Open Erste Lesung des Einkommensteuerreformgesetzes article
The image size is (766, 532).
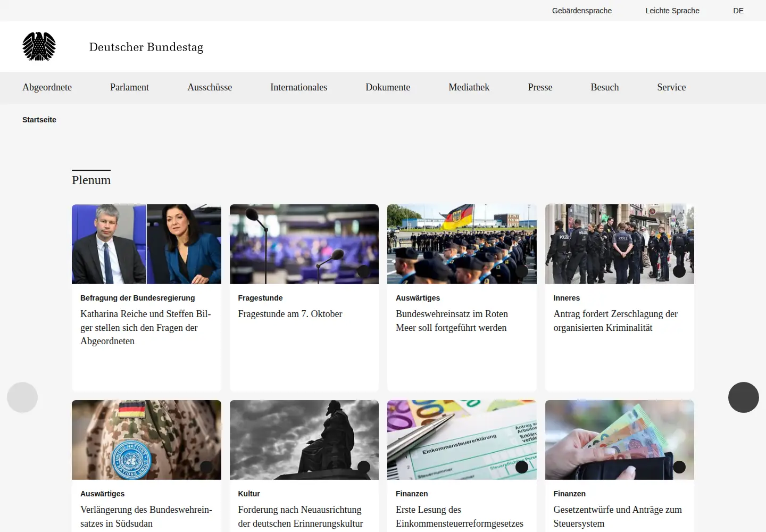coord(460,517)
